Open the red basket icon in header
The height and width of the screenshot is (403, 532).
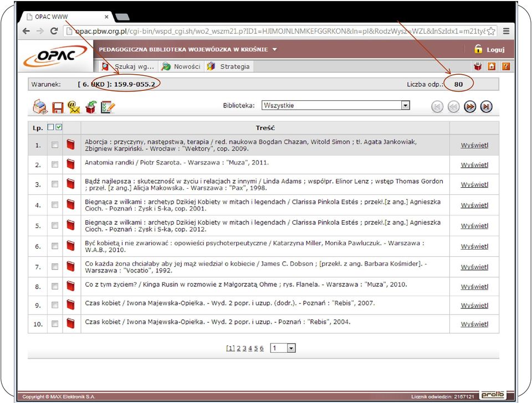pyautogui.click(x=478, y=66)
